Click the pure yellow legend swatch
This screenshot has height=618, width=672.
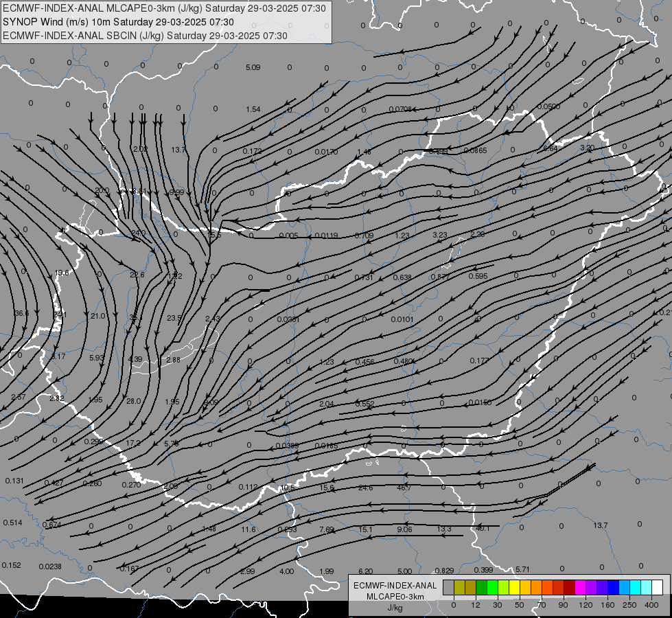click(514, 587)
